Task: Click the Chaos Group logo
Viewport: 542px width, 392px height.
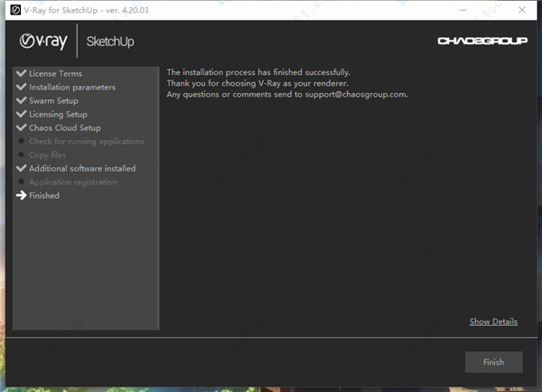Action: click(x=475, y=42)
